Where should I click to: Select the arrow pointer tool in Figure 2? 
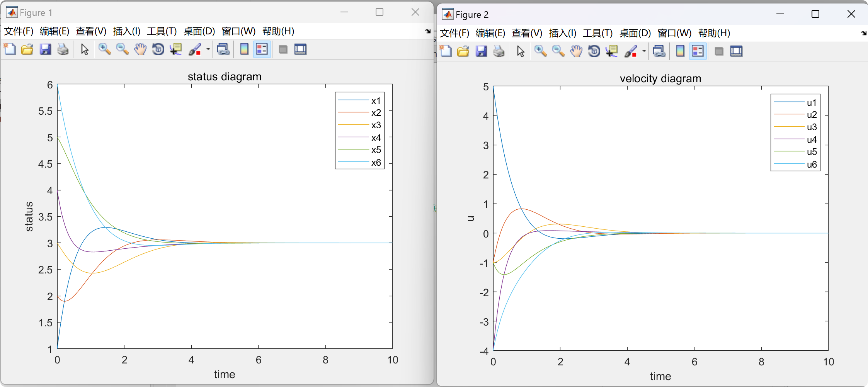tap(520, 51)
